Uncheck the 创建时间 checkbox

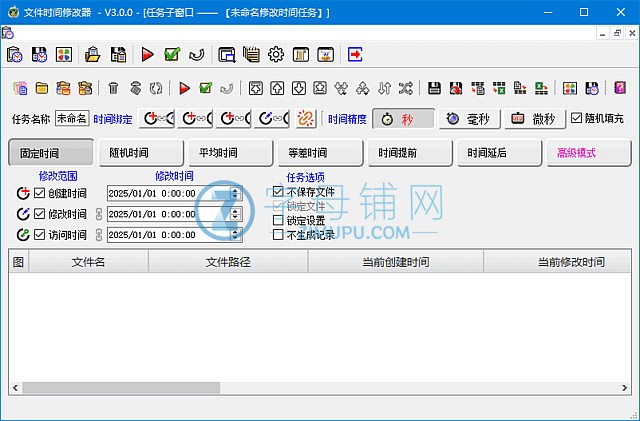40,193
